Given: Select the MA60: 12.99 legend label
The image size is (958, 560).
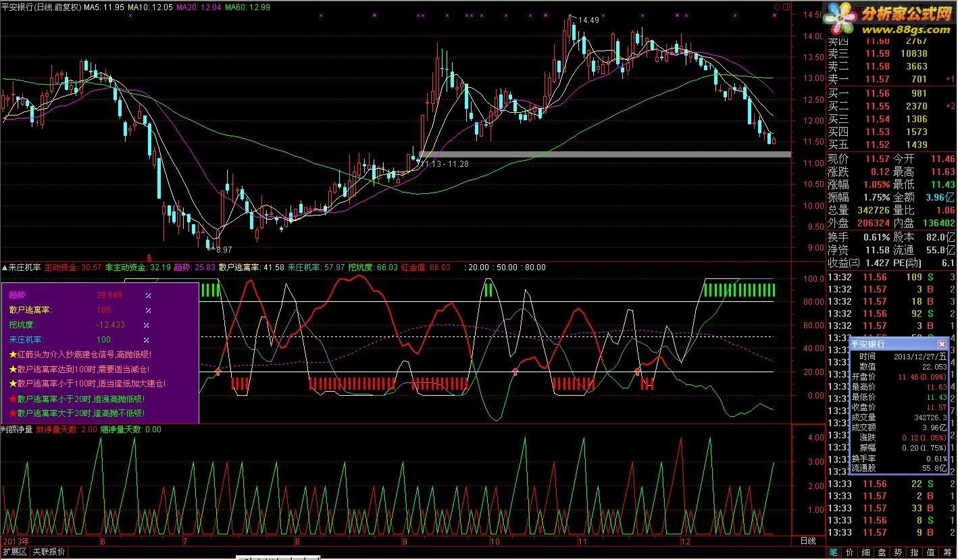Looking at the screenshot, I should 248,7.
